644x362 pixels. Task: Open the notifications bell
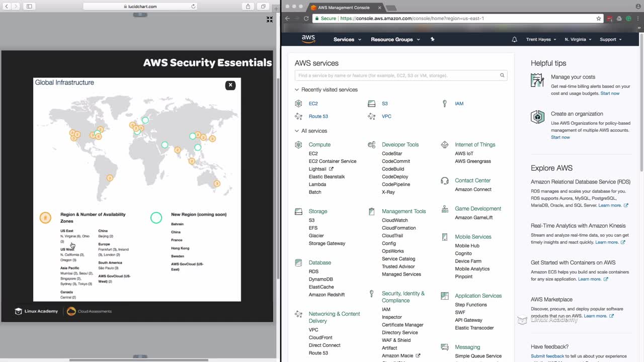514,39
